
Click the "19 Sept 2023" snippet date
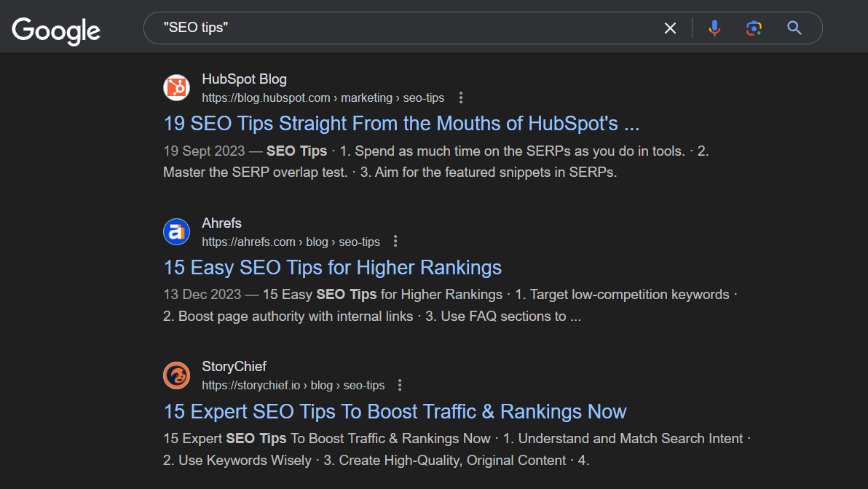coord(204,151)
